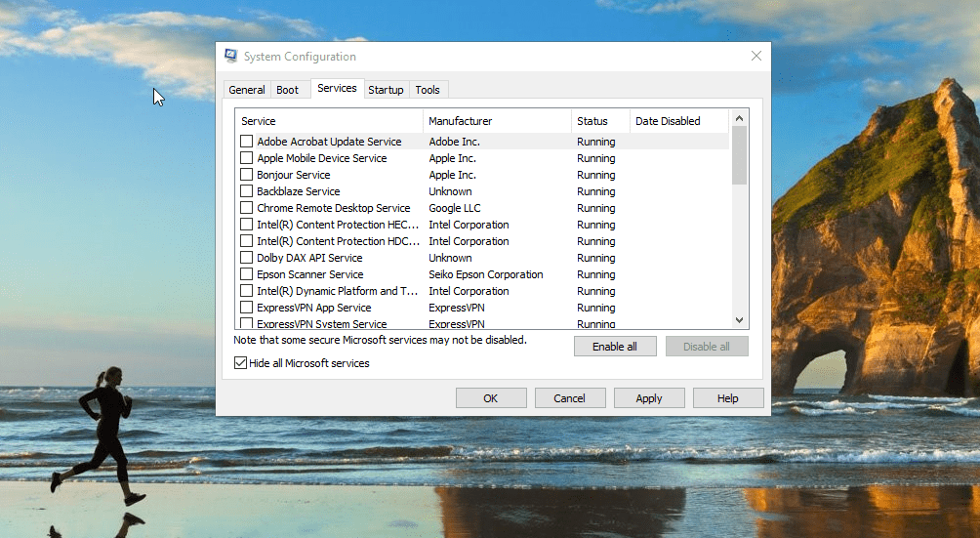Click the services list scroll up arrow
Image resolution: width=980 pixels, height=538 pixels.
(x=739, y=118)
